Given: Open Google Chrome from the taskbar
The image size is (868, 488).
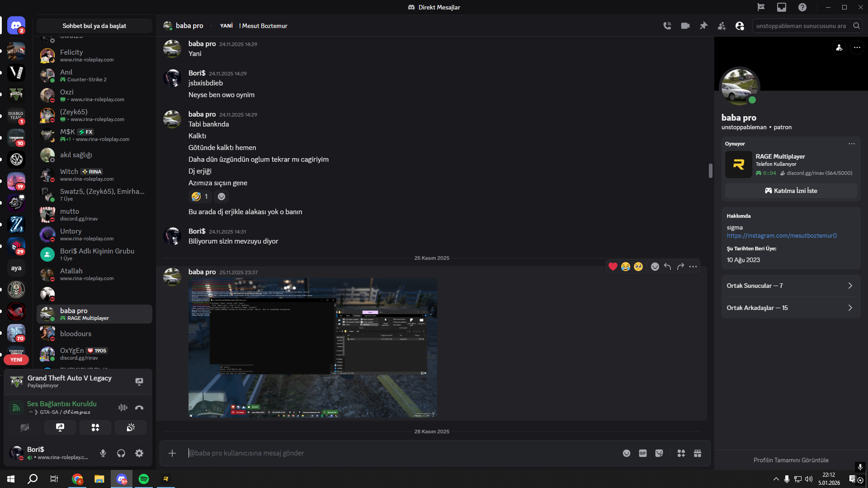Looking at the screenshot, I should click(x=77, y=479).
